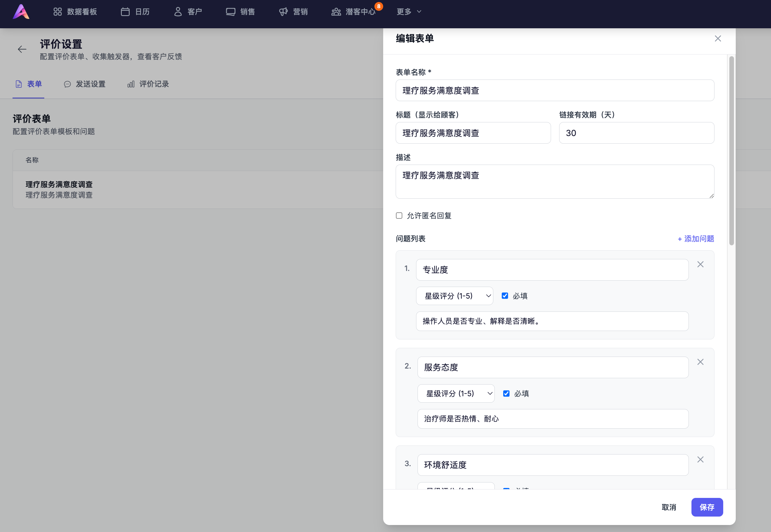The image size is (771, 532).
Task: Open the 数据看板 dashboard menu
Action: (x=75, y=12)
